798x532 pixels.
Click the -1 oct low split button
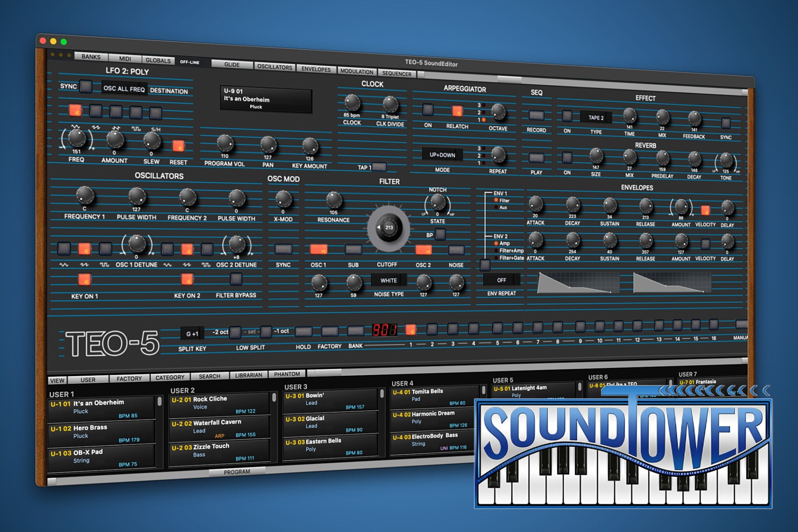266,332
